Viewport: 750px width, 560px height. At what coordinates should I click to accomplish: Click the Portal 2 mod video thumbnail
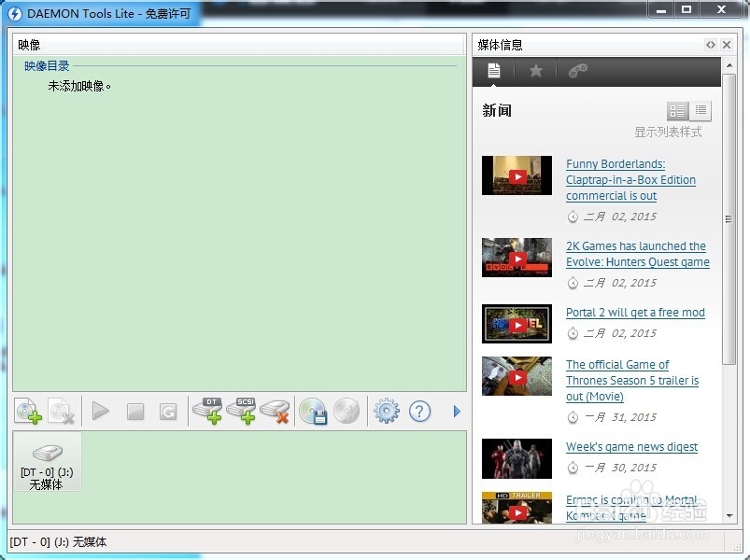[x=517, y=324]
